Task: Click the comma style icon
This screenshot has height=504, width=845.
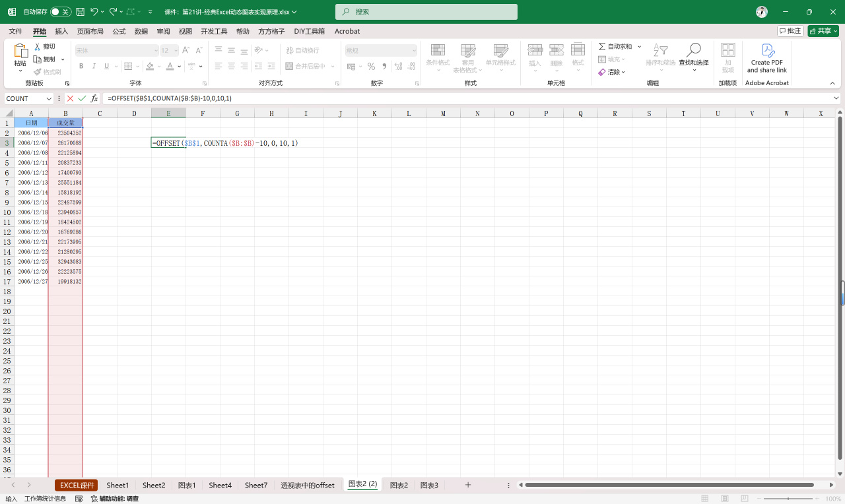Action: [384, 66]
